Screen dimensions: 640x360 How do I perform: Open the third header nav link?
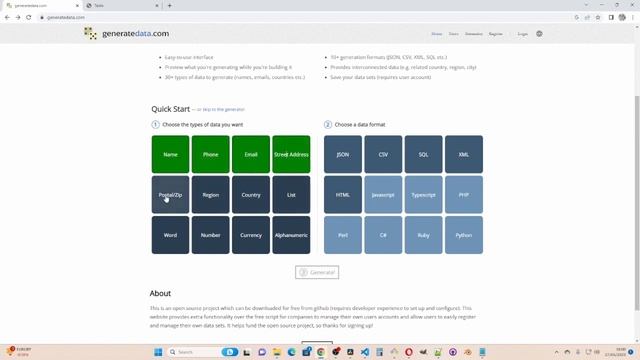click(x=473, y=34)
